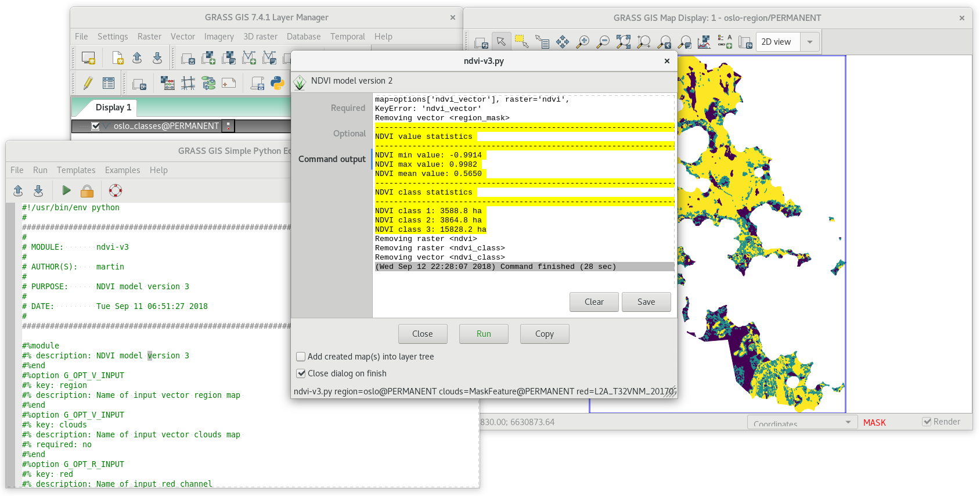Open raster map calculator icon
Viewport: 980px width, 496px height.
(x=167, y=83)
